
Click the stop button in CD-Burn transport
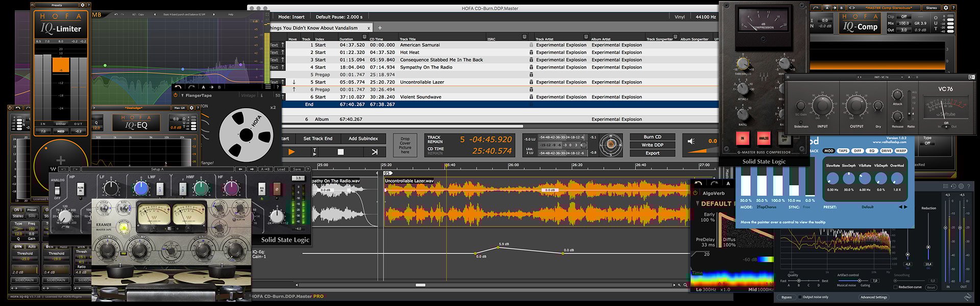click(340, 151)
